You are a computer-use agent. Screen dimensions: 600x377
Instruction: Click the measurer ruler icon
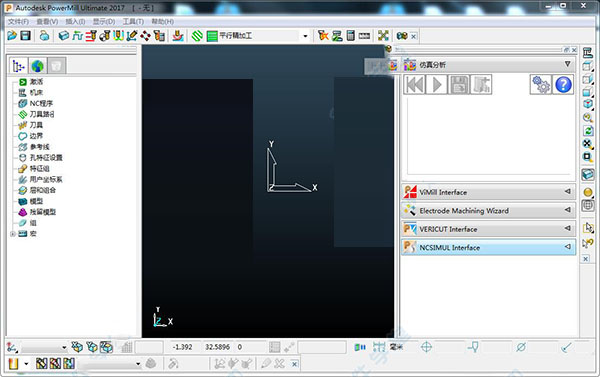(x=364, y=36)
